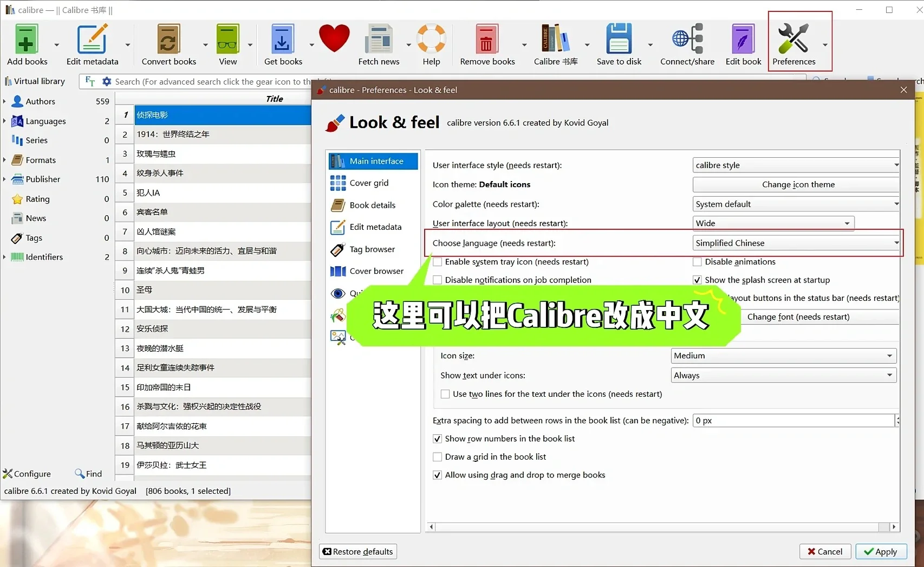Click Restore defaults button

[x=358, y=552]
